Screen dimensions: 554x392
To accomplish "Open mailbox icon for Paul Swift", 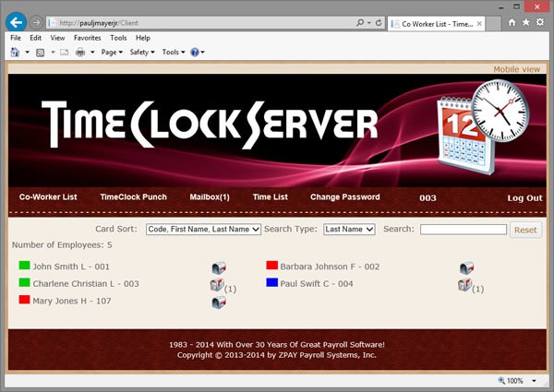I will [x=464, y=285].
